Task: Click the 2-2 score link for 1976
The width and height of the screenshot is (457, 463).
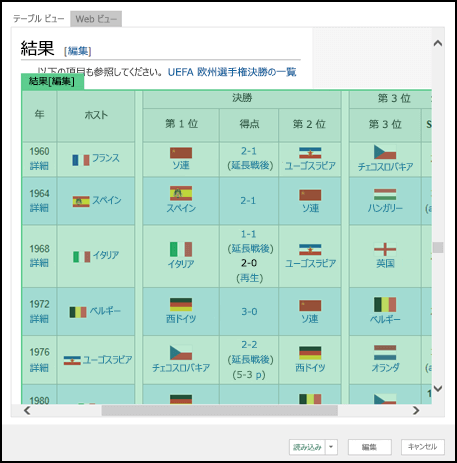Action: (249, 345)
